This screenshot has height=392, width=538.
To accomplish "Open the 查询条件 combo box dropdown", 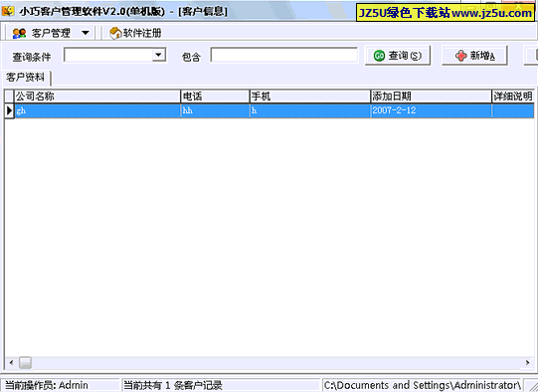I will [x=158, y=55].
